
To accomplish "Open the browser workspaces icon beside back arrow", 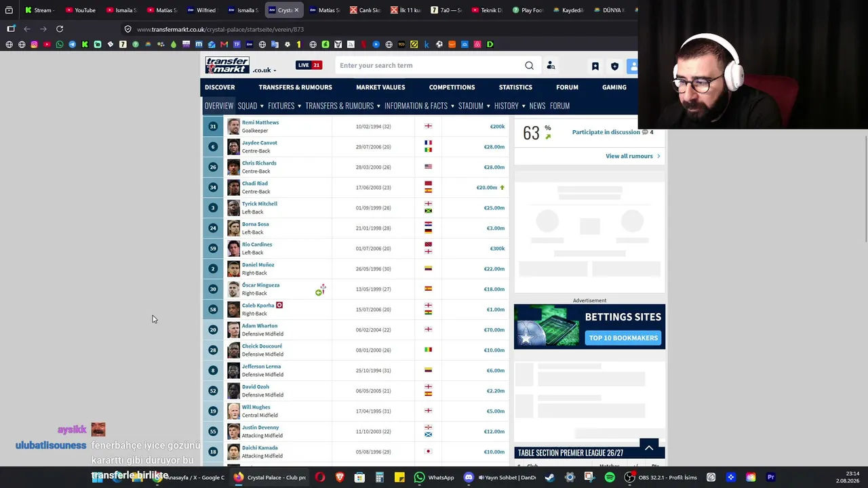I will pos(11,29).
